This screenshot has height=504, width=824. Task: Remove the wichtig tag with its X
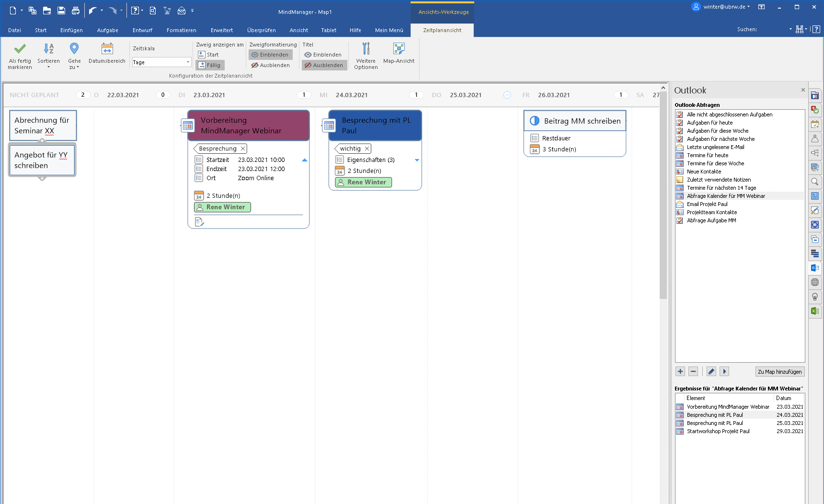[x=367, y=149]
